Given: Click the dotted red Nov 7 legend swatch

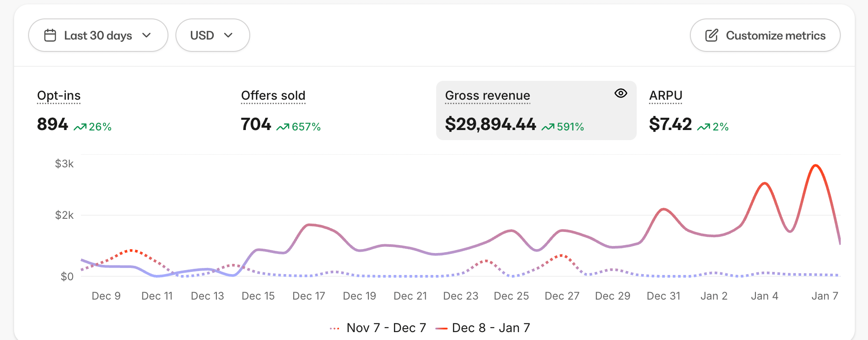Looking at the screenshot, I should (335, 328).
